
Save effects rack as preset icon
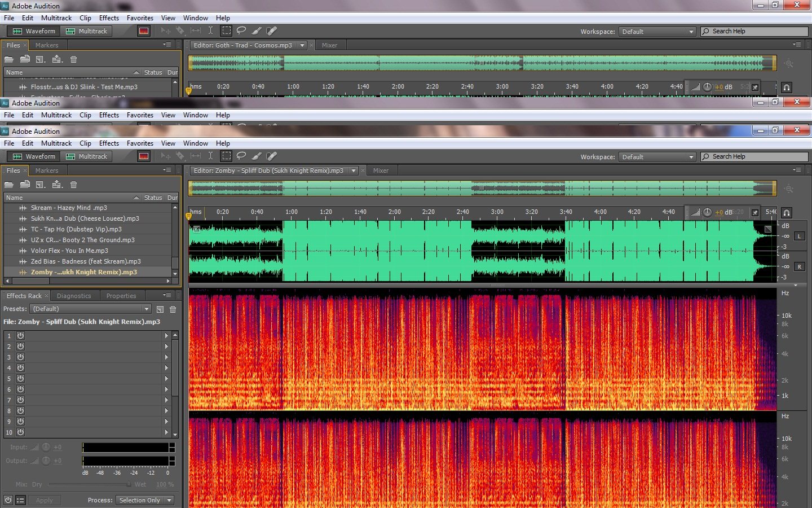(x=160, y=309)
